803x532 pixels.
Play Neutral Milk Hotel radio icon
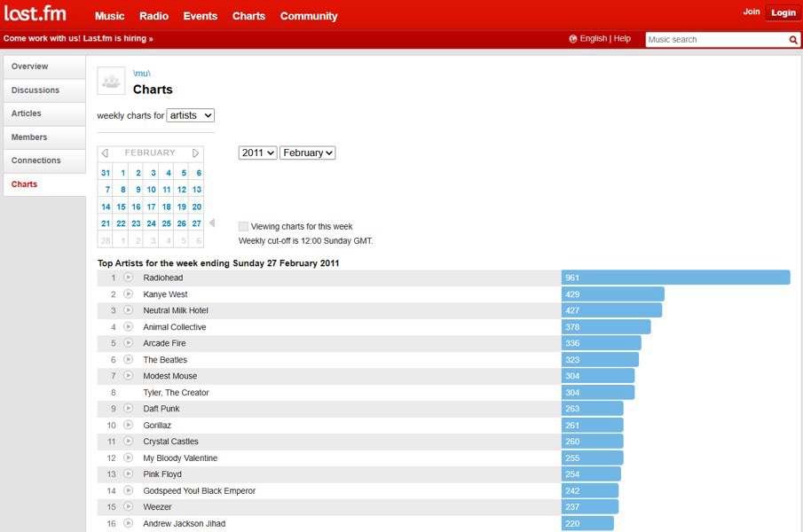click(128, 310)
